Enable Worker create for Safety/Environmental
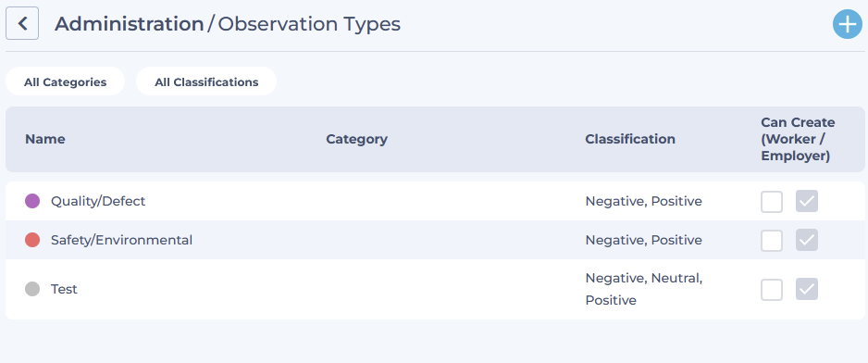Screen dimensions: 868x363 772,240
